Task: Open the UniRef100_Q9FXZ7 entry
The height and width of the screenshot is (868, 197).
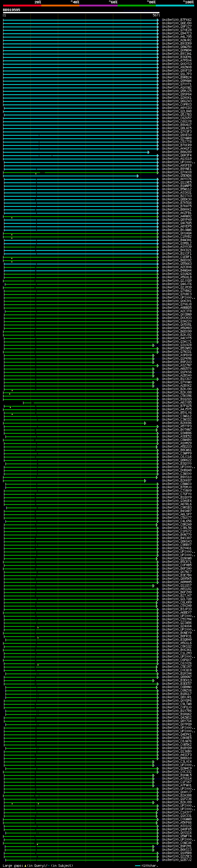Action: [176, 26]
